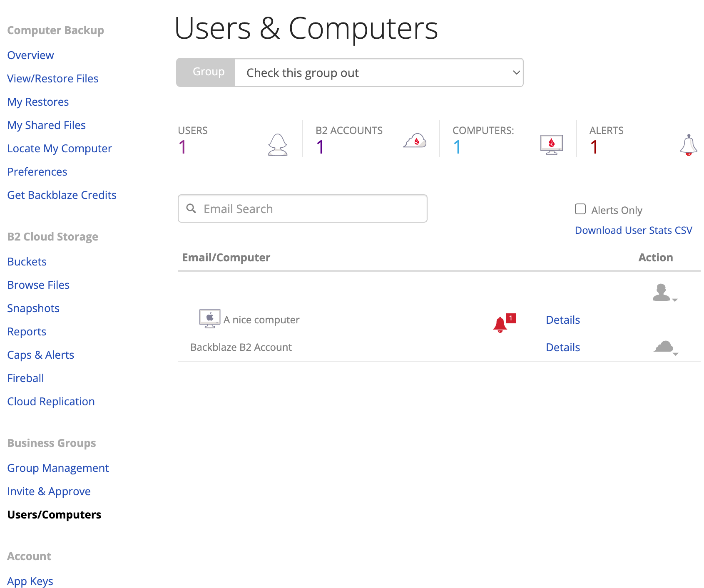
Task: Click the A nice computer name
Action: (261, 320)
